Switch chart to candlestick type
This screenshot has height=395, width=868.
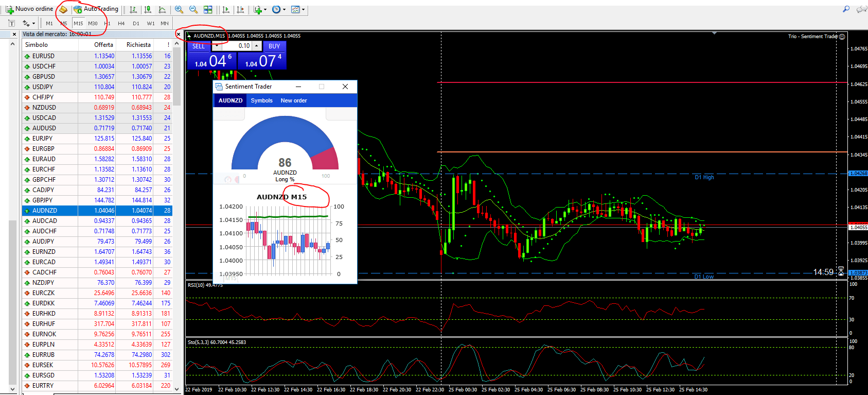pyautogui.click(x=148, y=9)
